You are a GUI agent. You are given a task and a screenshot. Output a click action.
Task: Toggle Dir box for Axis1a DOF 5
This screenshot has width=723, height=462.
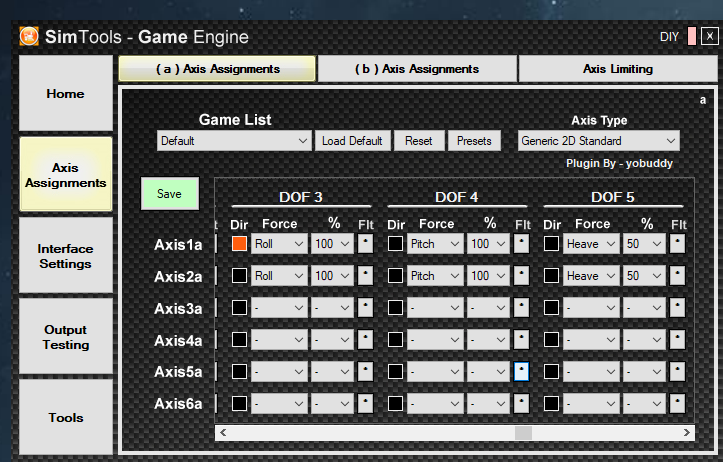point(551,243)
